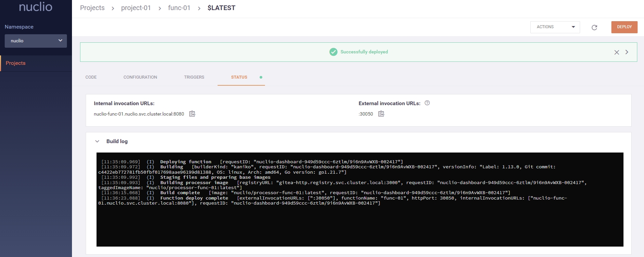
Task: Navigate to Projects in the sidebar
Action: [15, 63]
